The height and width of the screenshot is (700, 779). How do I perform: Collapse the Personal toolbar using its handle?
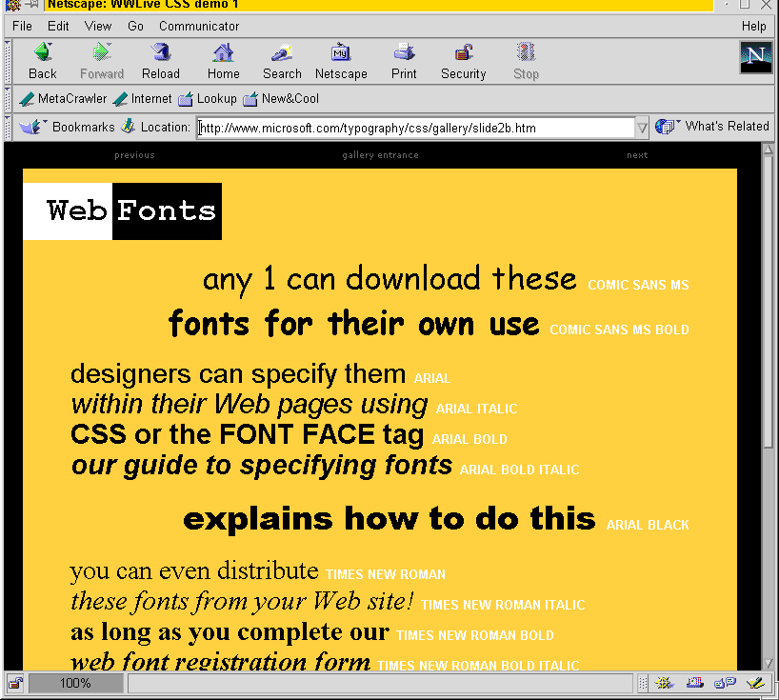point(8,99)
